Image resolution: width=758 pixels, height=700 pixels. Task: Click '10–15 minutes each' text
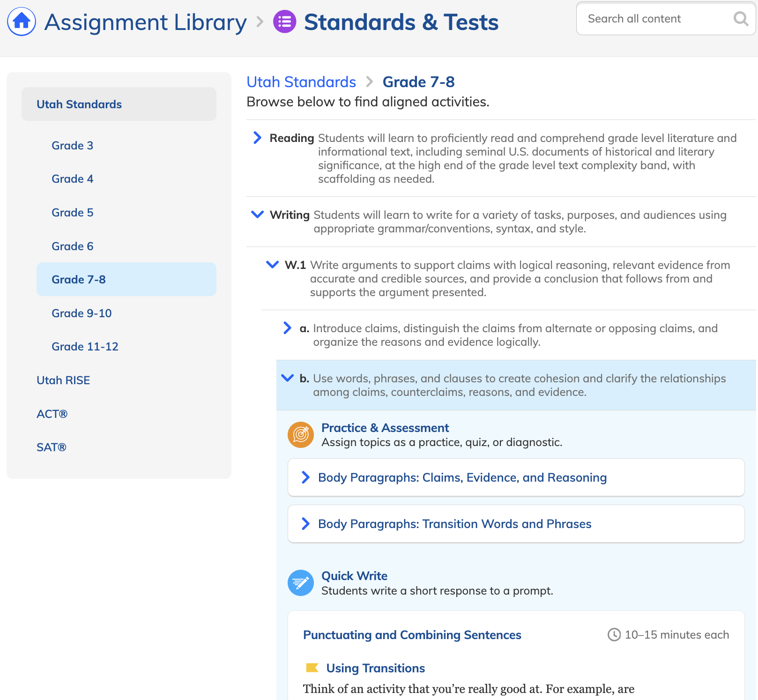[677, 635]
